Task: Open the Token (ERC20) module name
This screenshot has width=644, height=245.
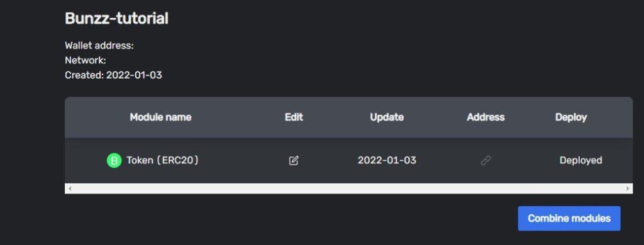Action: [x=162, y=160]
